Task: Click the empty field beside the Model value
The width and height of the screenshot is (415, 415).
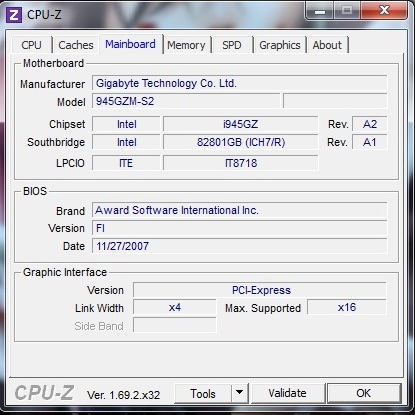Action: (x=335, y=101)
